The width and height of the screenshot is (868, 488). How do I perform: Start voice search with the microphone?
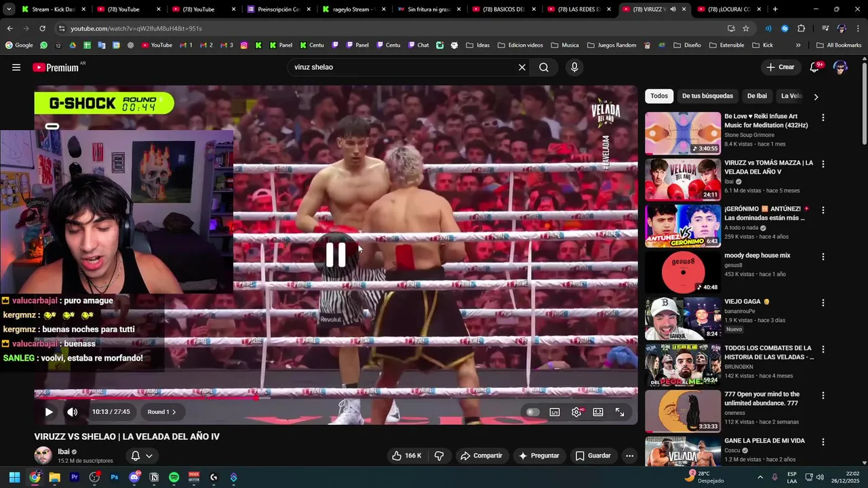(x=574, y=67)
